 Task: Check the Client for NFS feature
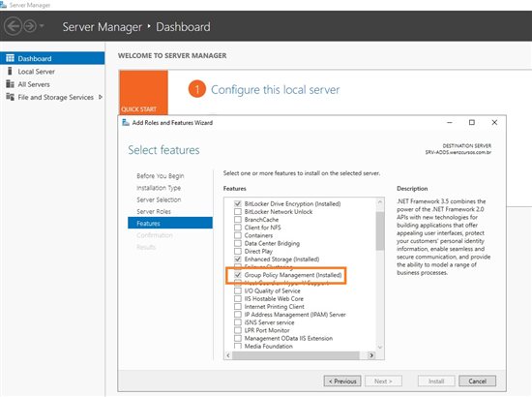tap(238, 228)
